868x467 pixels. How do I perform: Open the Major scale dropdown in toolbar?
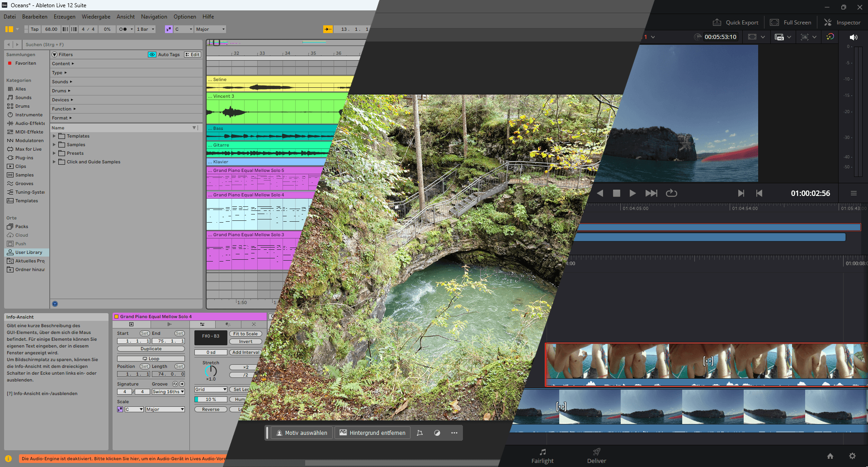(x=210, y=29)
